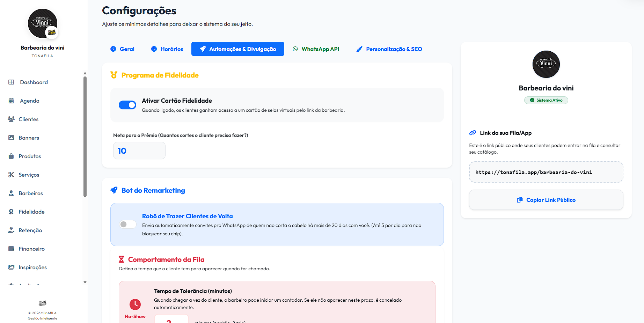Open Dashboard from the sidebar icon

point(11,82)
